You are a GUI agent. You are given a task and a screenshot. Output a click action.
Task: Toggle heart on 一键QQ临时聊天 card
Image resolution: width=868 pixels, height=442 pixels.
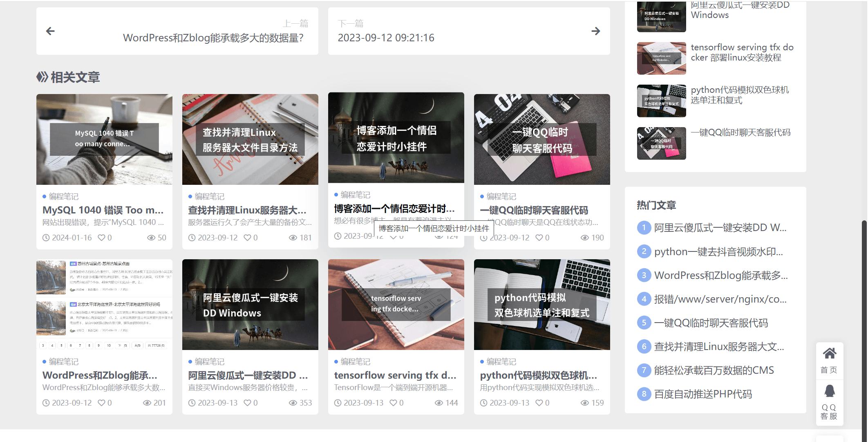pyautogui.click(x=539, y=238)
